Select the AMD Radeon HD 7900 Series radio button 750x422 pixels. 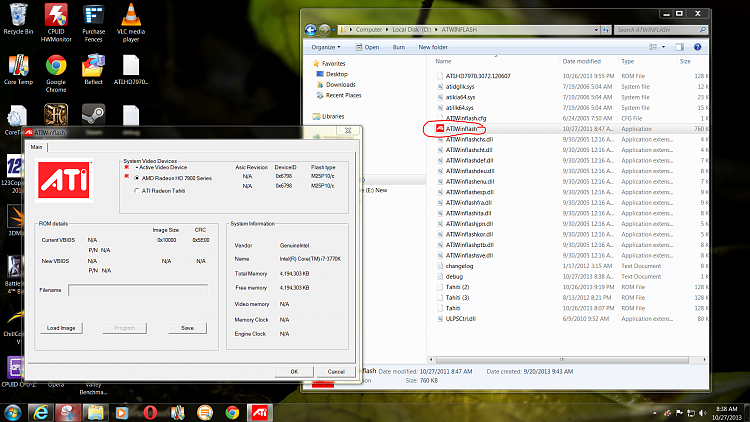(137, 178)
